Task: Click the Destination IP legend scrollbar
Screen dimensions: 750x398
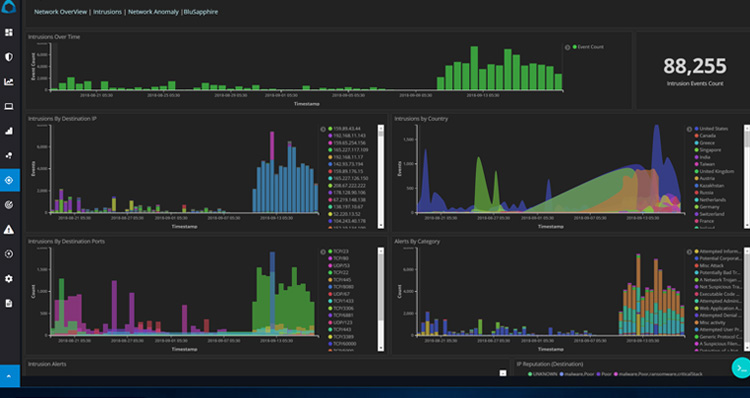Action: coord(381,177)
